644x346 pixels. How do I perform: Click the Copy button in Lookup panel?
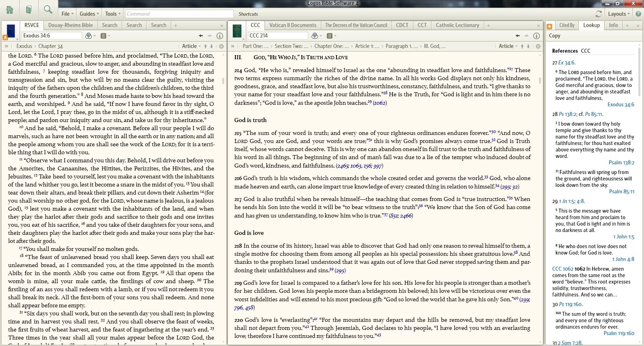coord(554,36)
